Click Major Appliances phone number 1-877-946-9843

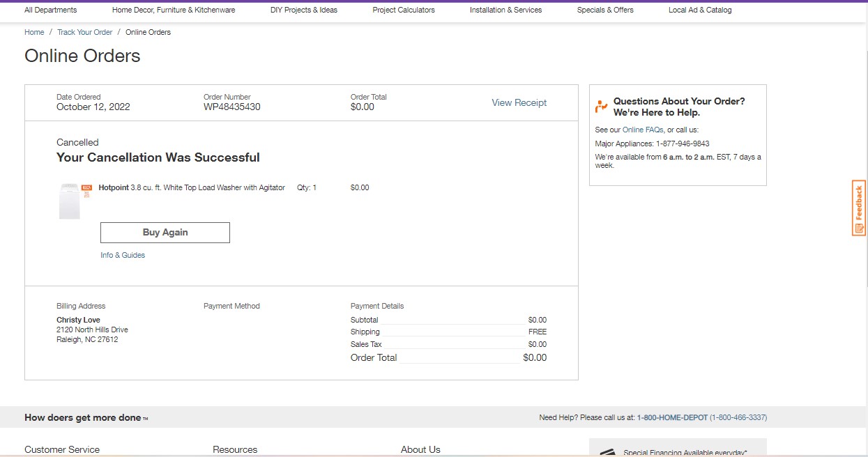click(x=683, y=144)
